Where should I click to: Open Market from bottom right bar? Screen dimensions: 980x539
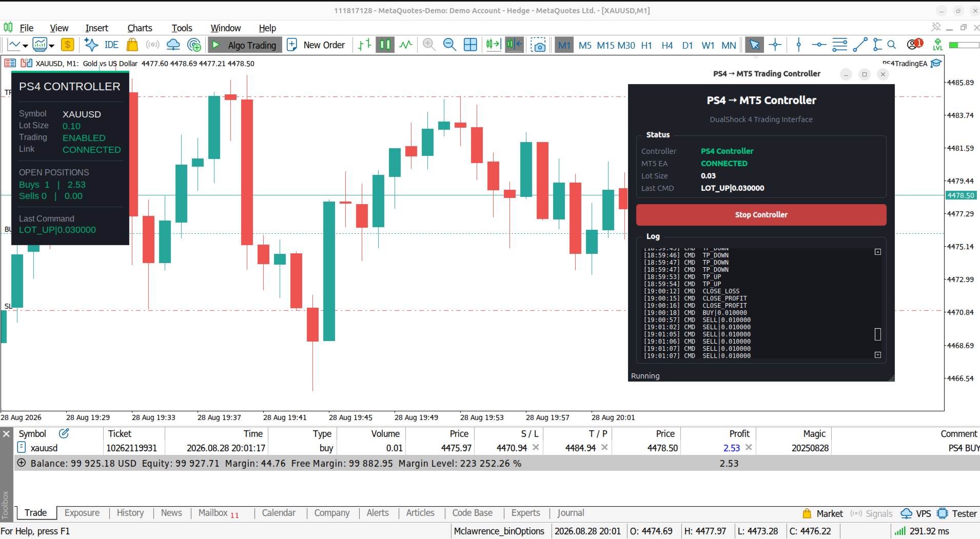(x=822, y=513)
